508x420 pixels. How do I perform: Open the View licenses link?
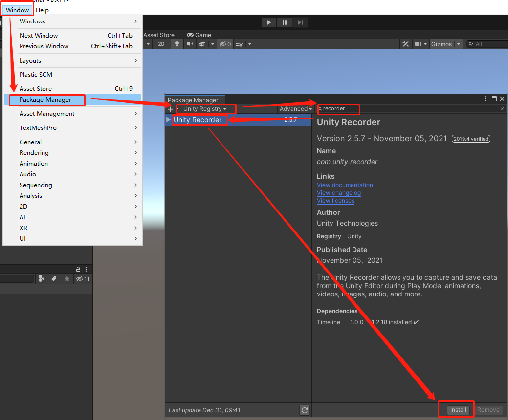[x=335, y=201]
